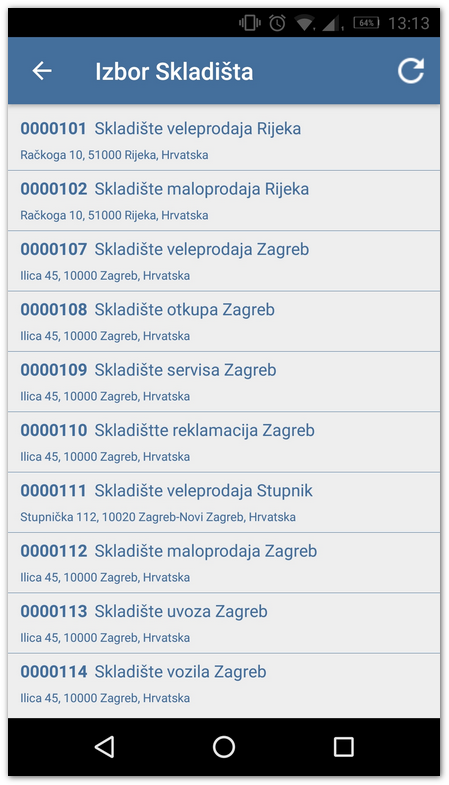Tap the Wi-Fi status icon
This screenshot has width=449, height=785.
point(304,23)
